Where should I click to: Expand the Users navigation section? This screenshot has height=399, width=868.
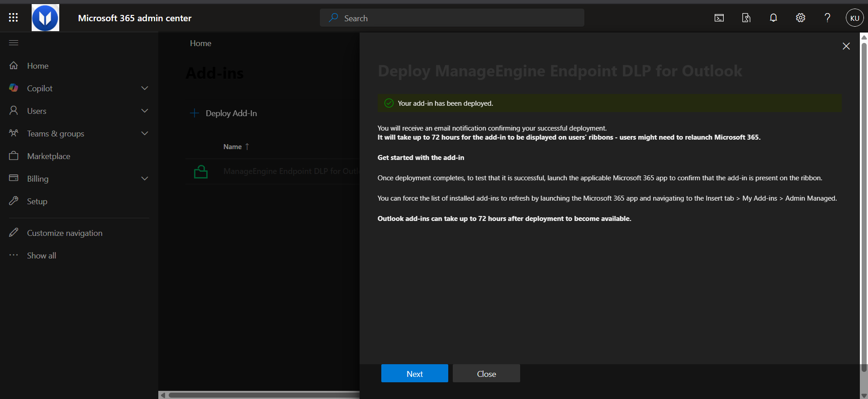[145, 111]
